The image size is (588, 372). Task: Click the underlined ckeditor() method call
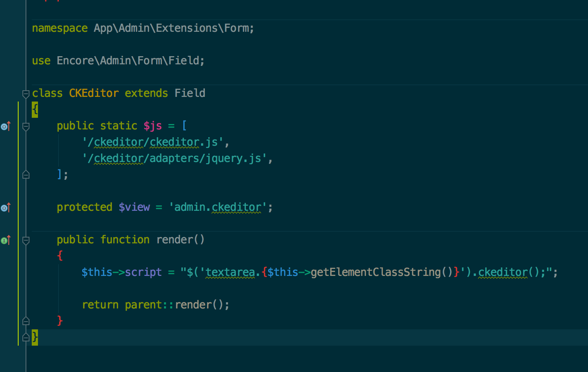pos(502,272)
